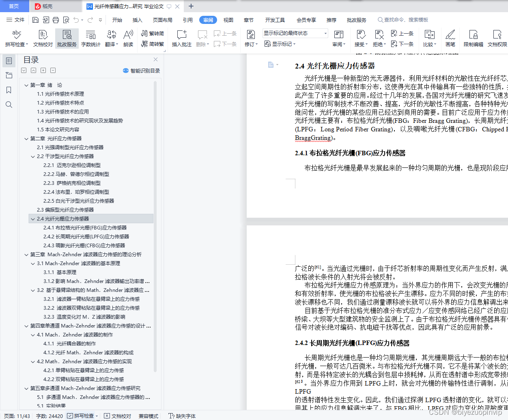Switch to the 页面布局 ribbon tab

pos(162,20)
